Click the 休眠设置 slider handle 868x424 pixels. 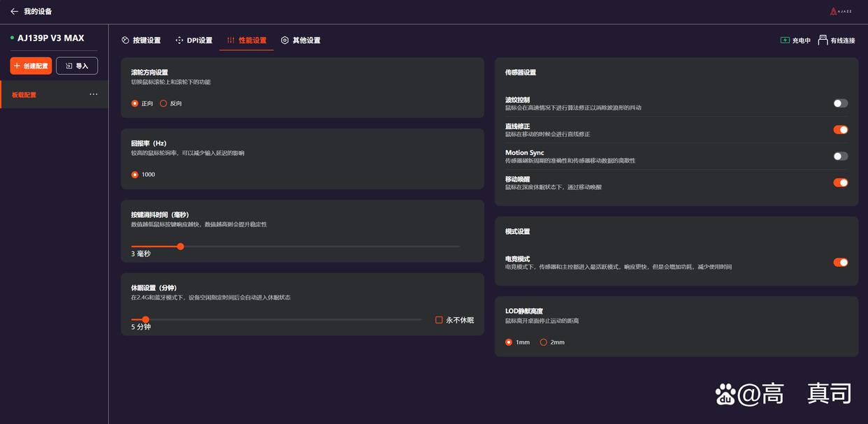[x=145, y=320]
